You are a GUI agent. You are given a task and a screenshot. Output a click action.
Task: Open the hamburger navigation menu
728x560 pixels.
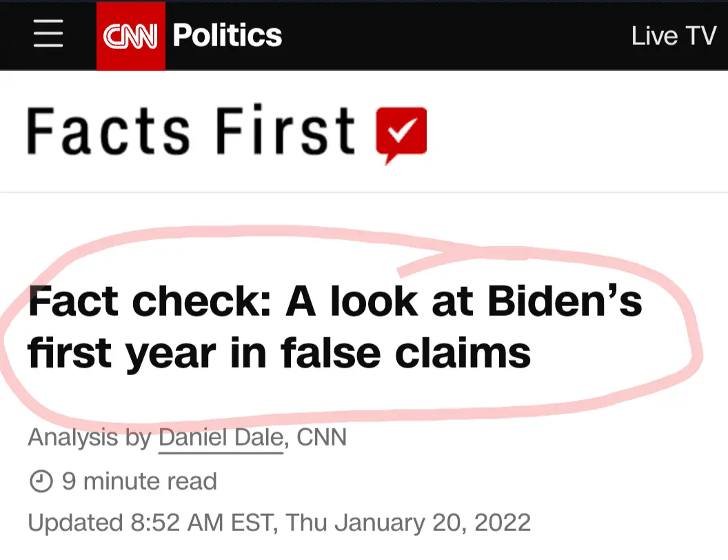point(48,34)
